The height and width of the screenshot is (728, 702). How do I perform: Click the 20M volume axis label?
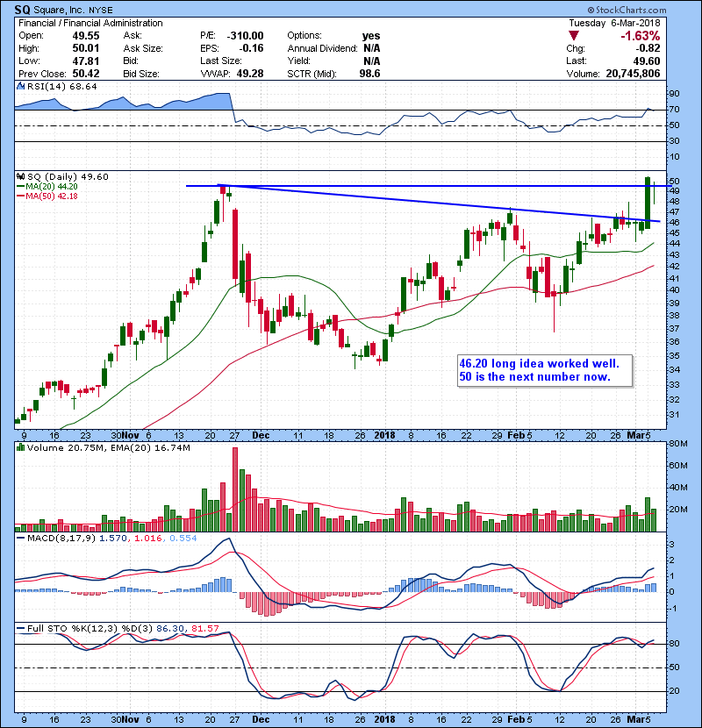677,509
